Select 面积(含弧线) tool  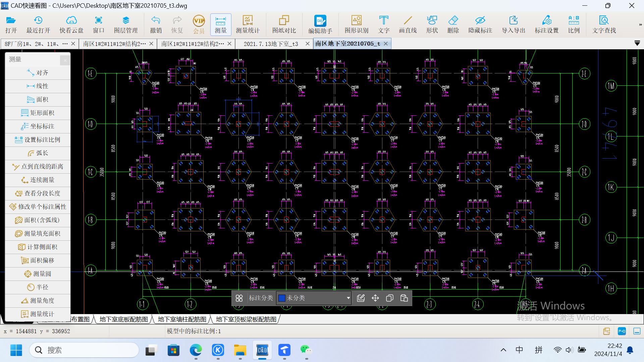(38, 220)
